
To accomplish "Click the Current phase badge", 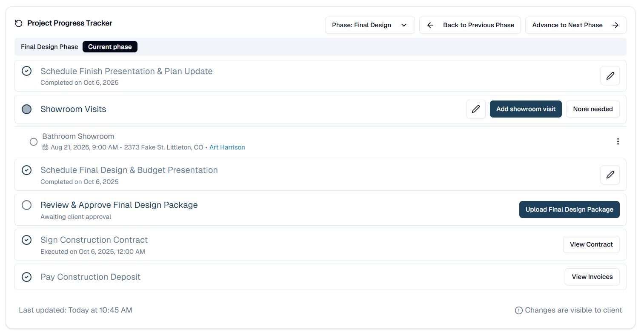I will [x=110, y=47].
